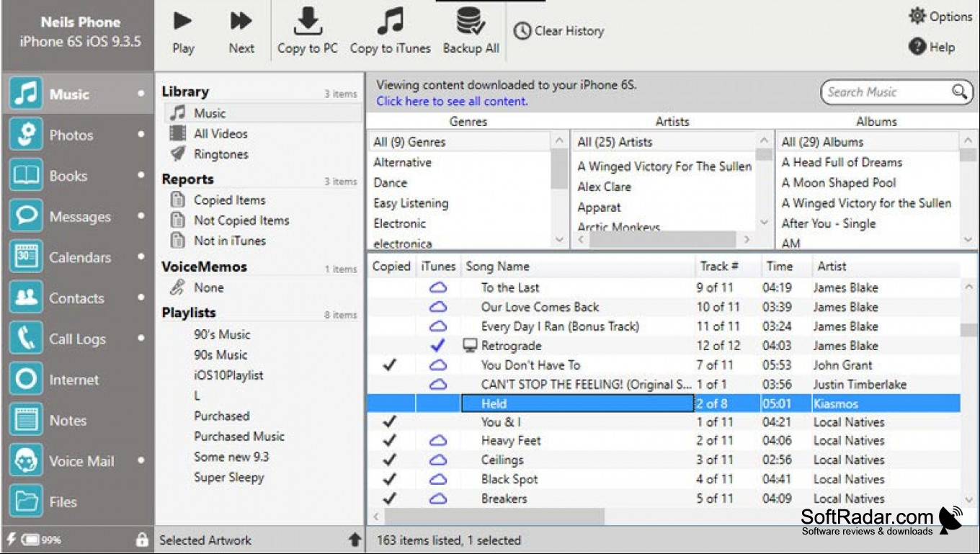Select Alex Clare in Artists list
This screenshot has height=554, width=980.
[604, 187]
